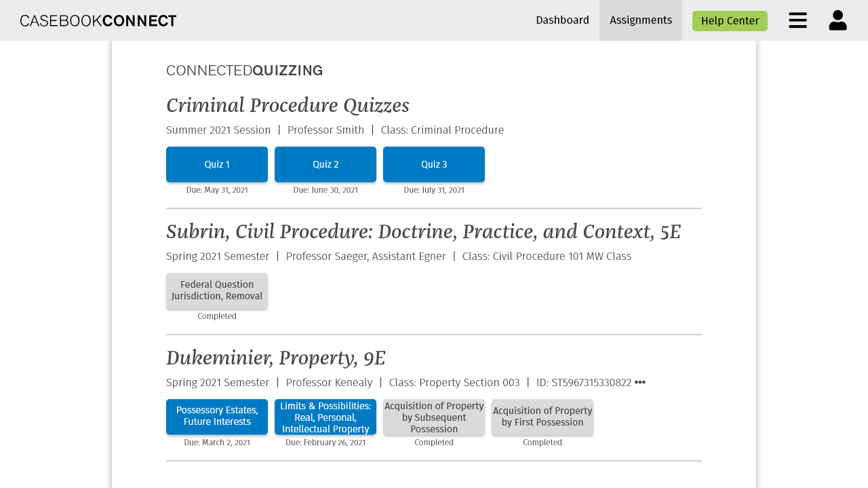Start Possessory Estates, Future Interests quiz

[217, 417]
